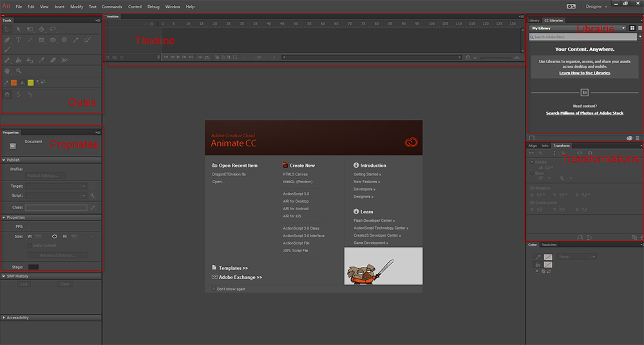This screenshot has width=644, height=345.
Task: Expand the Accessibility section
Action: pyautogui.click(x=4, y=318)
